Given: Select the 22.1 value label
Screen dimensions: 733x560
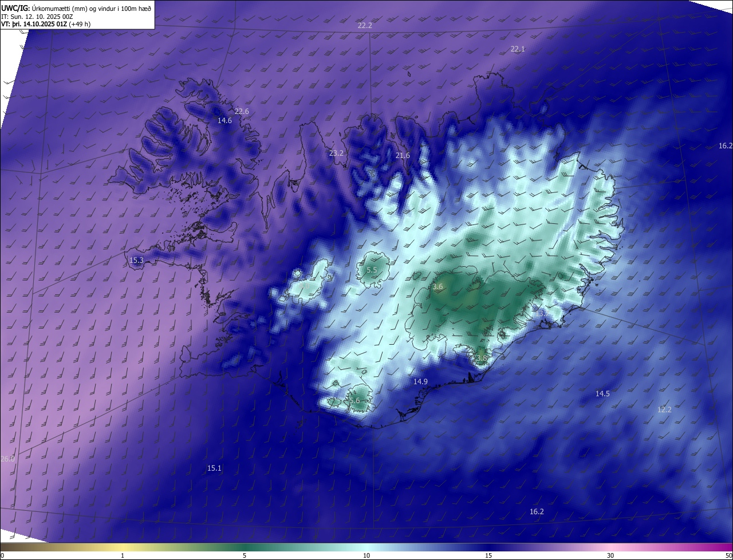Looking at the screenshot, I should [518, 49].
